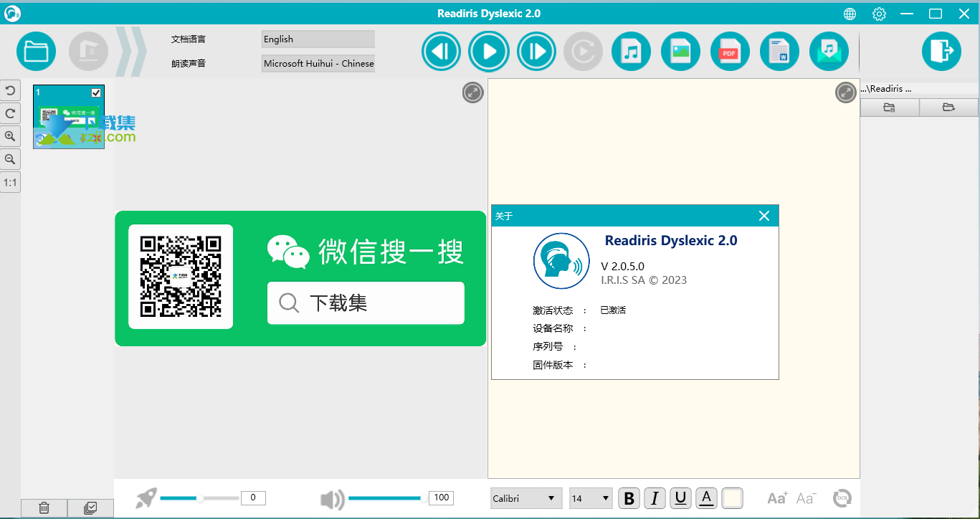Toggle bold formatting
980x519 pixels.
[x=629, y=498]
